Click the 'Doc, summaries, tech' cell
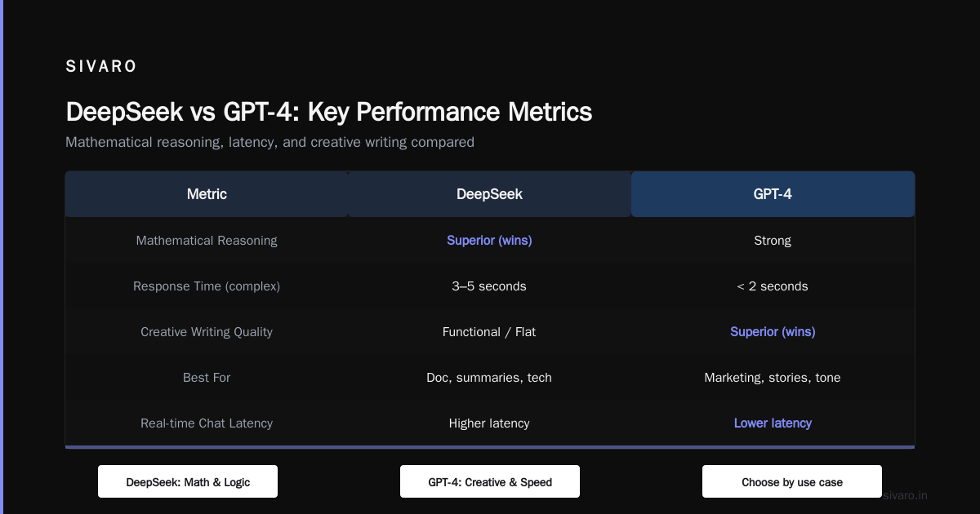980x514 pixels. point(489,378)
